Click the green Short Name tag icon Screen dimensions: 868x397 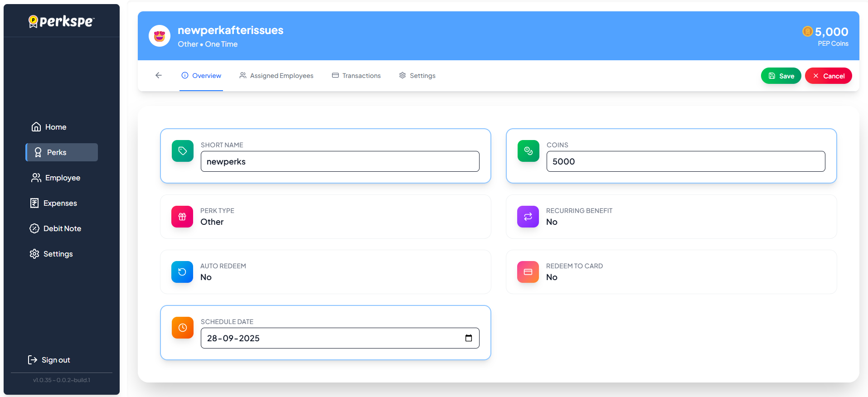pyautogui.click(x=183, y=151)
